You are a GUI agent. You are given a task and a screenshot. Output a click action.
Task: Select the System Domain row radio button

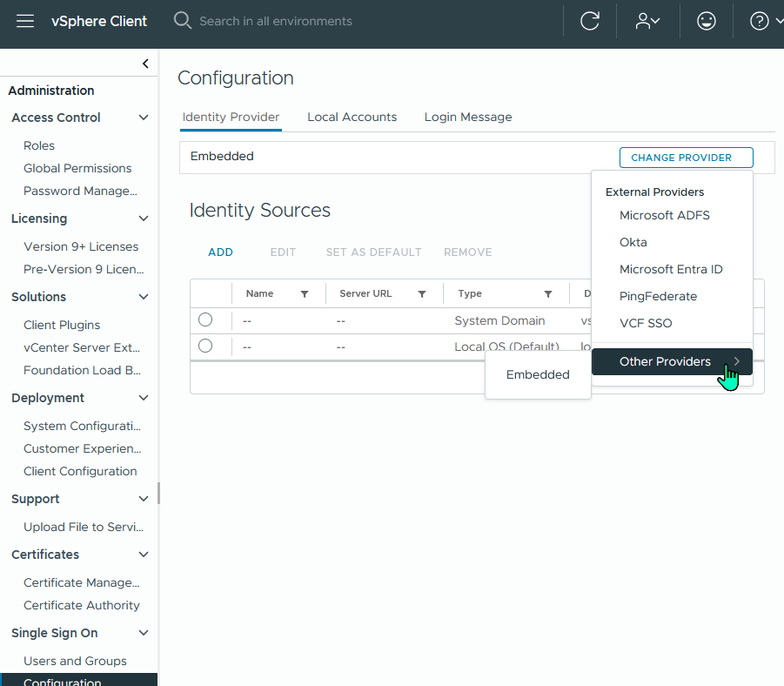(205, 319)
